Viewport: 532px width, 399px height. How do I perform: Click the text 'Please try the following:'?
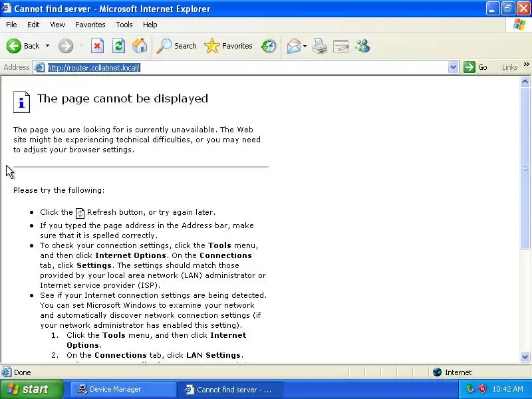[59, 190]
